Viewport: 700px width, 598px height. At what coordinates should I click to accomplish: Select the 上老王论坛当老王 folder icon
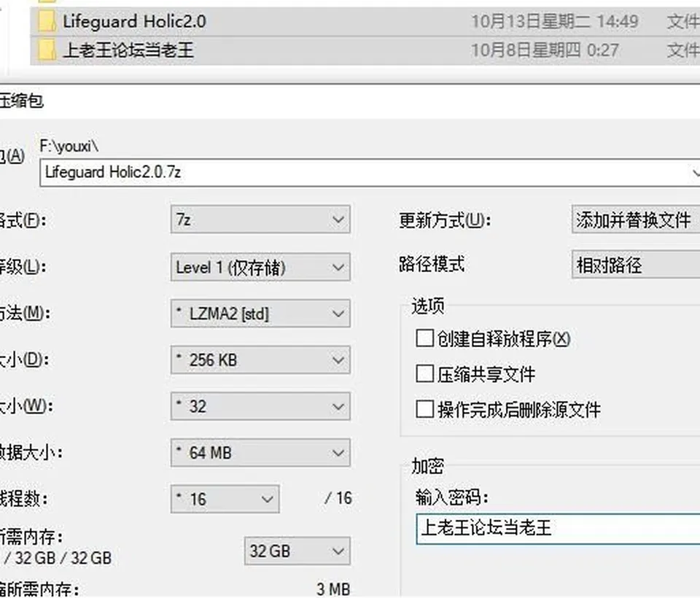[47, 50]
